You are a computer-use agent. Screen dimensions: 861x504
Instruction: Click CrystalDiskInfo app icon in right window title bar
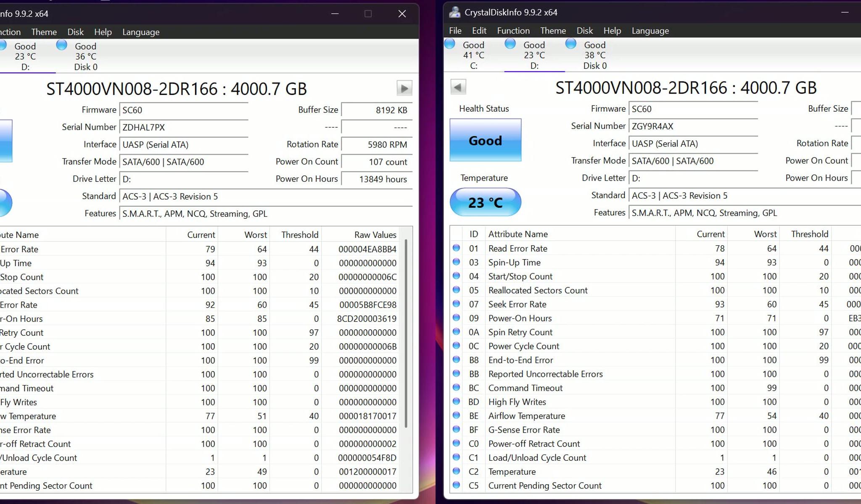point(454,12)
